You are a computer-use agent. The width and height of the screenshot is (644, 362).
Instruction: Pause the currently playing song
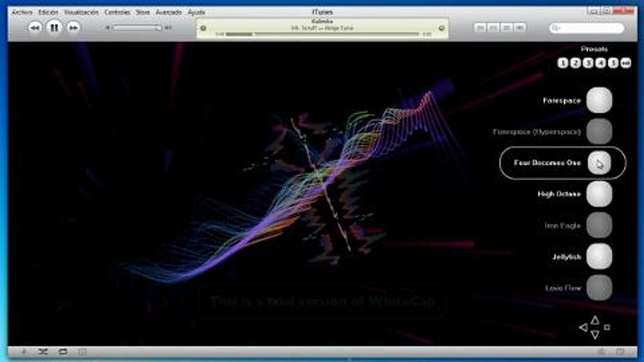tap(54, 27)
